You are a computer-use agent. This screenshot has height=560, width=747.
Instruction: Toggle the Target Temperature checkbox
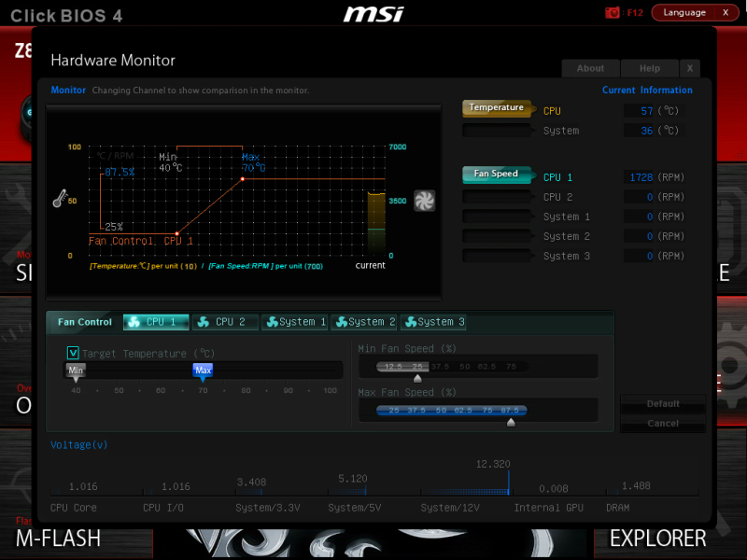coord(74,353)
